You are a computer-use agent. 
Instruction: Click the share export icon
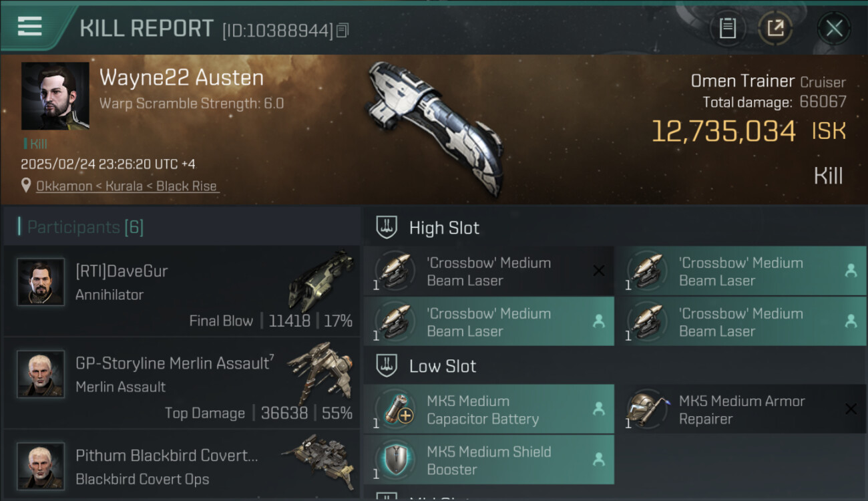[x=775, y=28]
